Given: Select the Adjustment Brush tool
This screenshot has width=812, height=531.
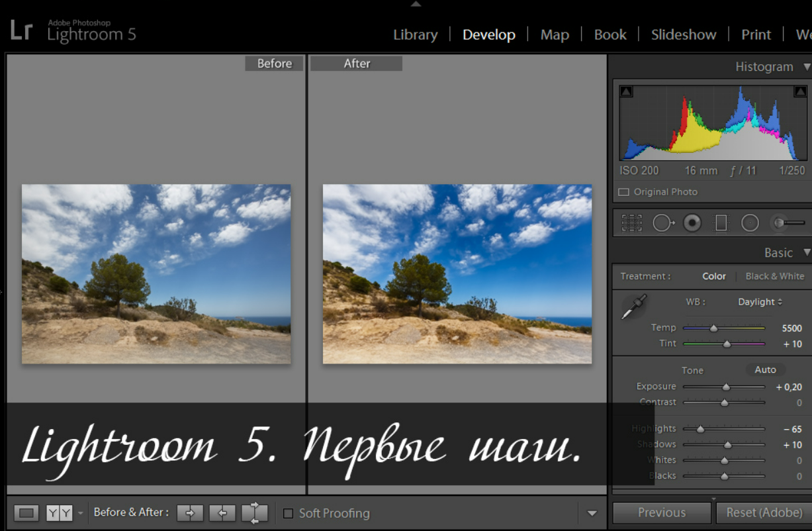Looking at the screenshot, I should 788,223.
